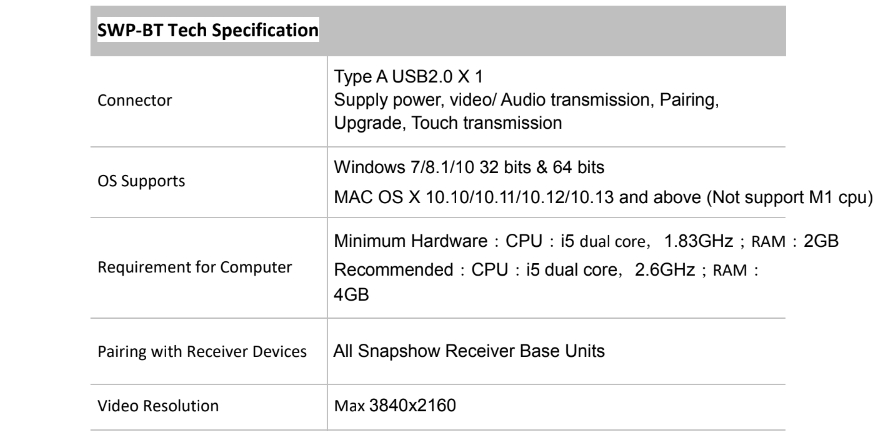Screen dimensions: 880x431
Task: Click the MAC OS X versions line
Action: click(603, 198)
